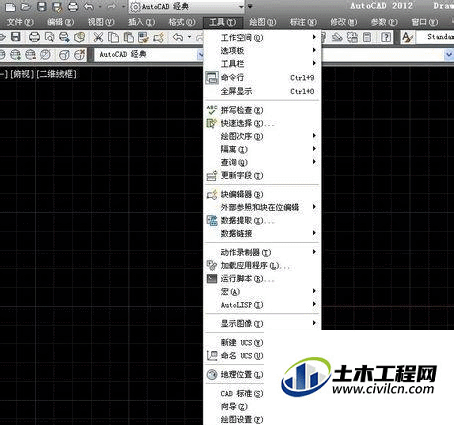Image resolution: width=454 pixels, height=425 pixels.
Task: Open the quick access toolbar customize arrow
Action: point(250,6)
